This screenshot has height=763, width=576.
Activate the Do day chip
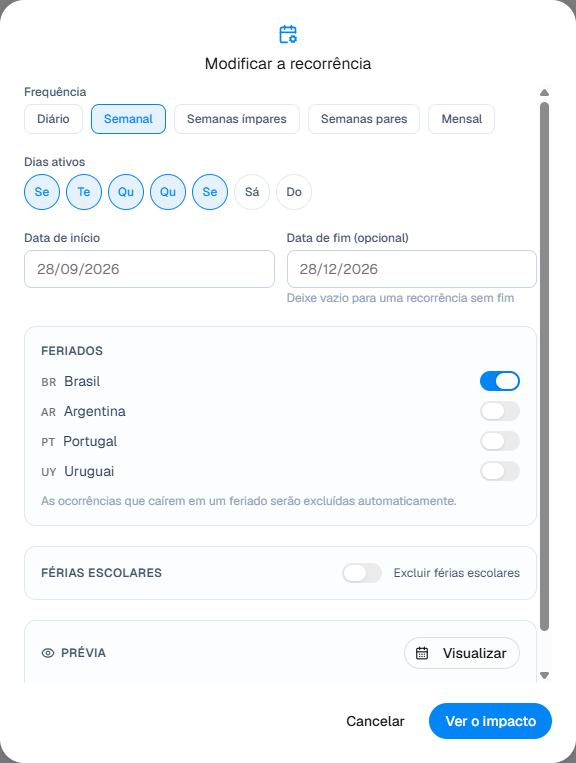(294, 192)
